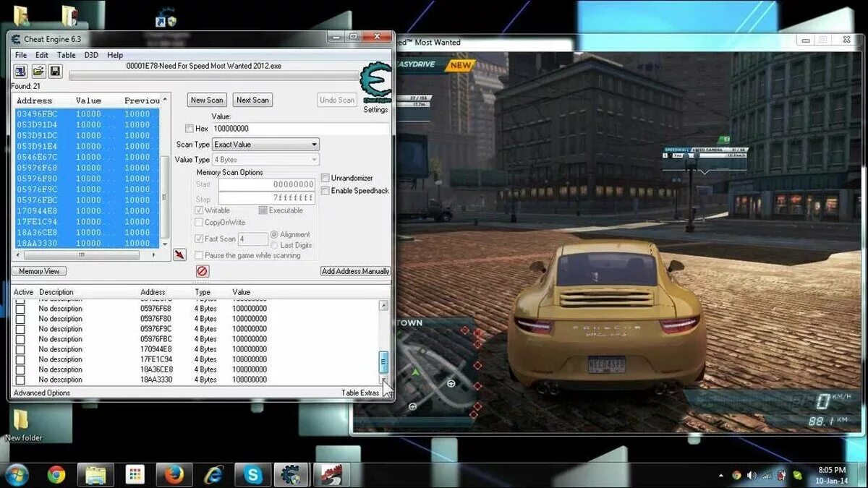Open the Start menu orb
Image resolution: width=868 pixels, height=488 pixels.
pyautogui.click(x=16, y=474)
